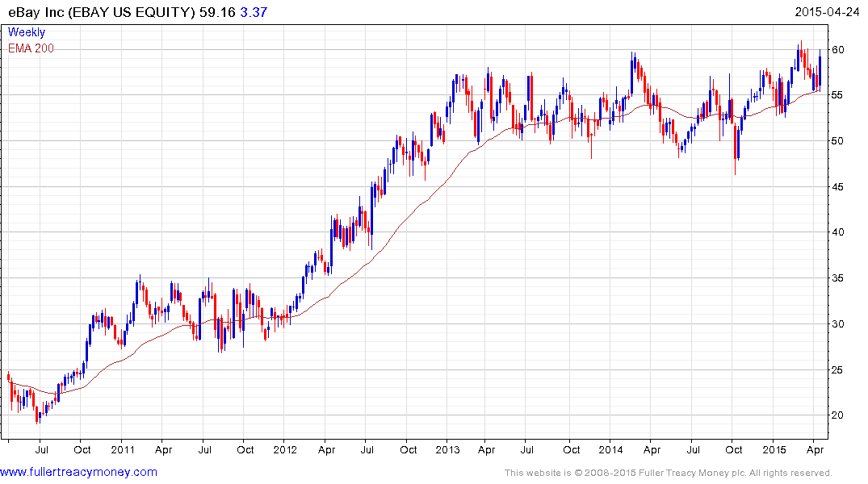
Task: Click the copyright notice text
Action: coord(669,473)
